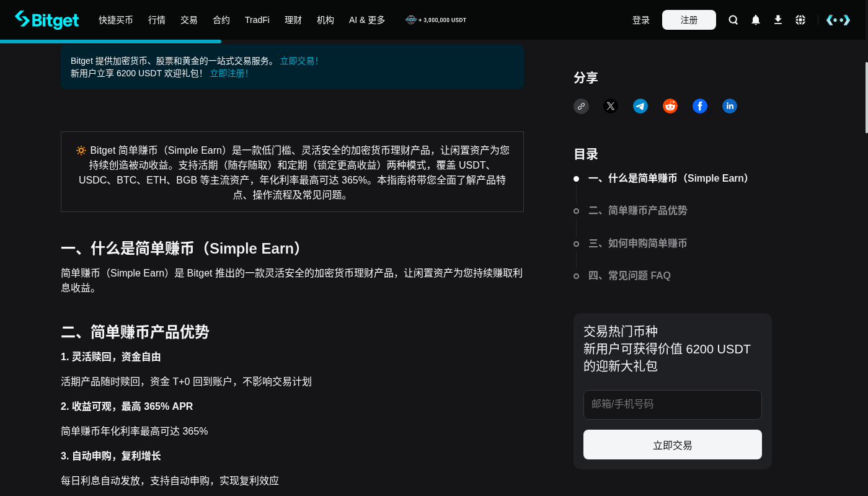This screenshot has height=496, width=868.
Task: Open the TradFi menu
Action: (257, 20)
